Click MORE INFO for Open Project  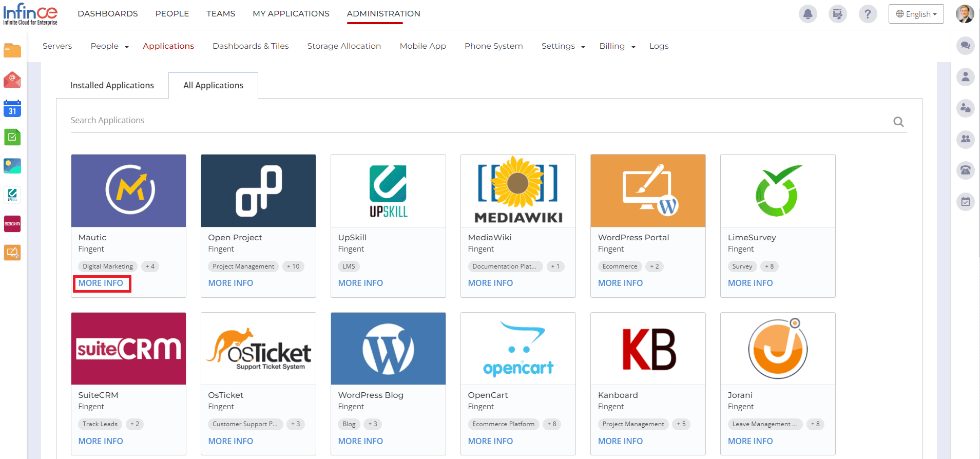[x=230, y=283]
